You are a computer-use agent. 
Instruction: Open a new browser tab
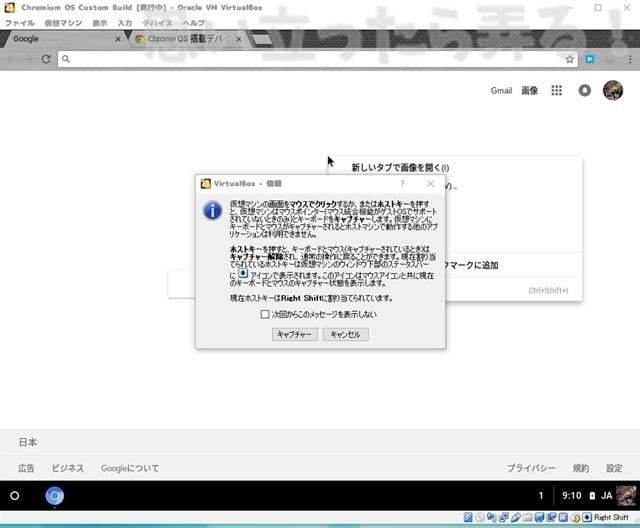[262, 39]
